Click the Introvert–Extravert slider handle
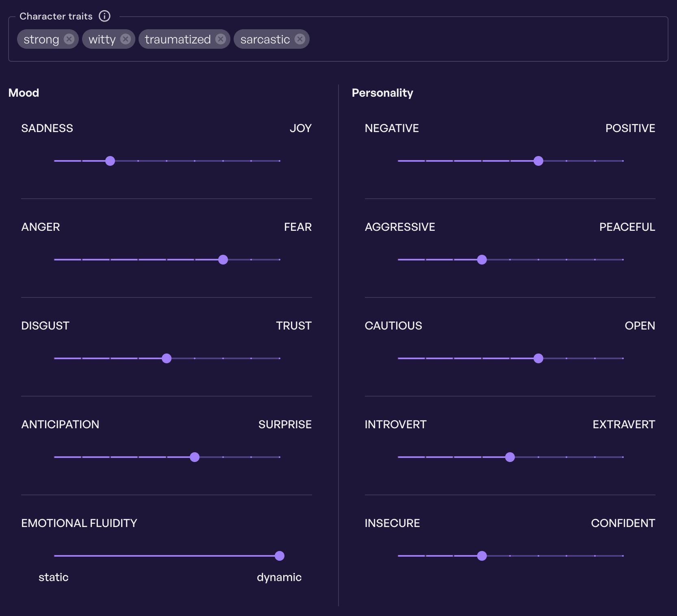The height and width of the screenshot is (616, 677). 510,457
